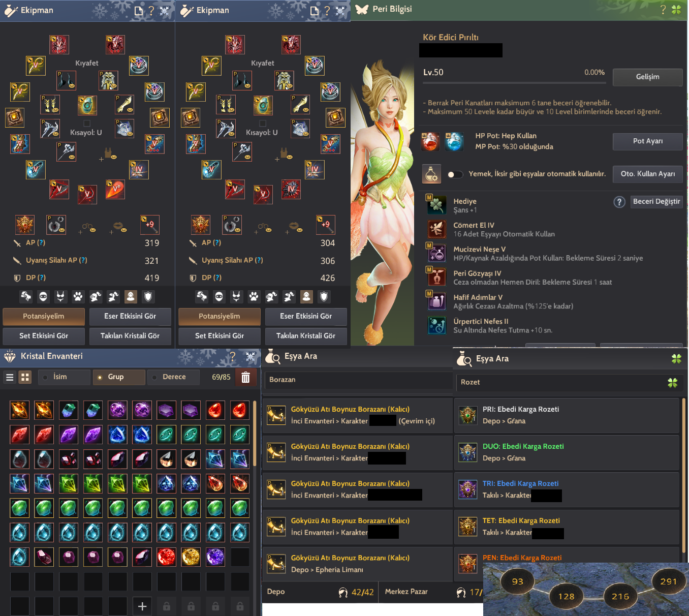Click the trash icon in Kristal Envanteri
Image resolution: width=689 pixels, height=616 pixels.
pyautogui.click(x=245, y=377)
